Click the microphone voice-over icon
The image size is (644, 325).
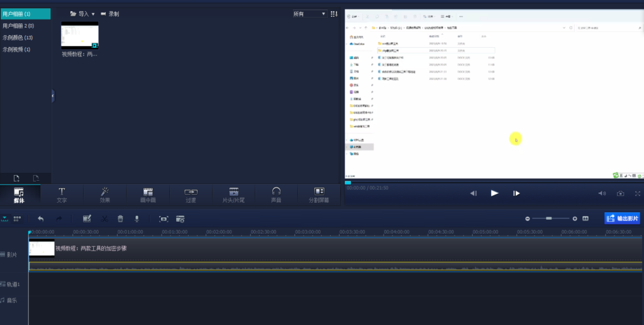coord(136,219)
